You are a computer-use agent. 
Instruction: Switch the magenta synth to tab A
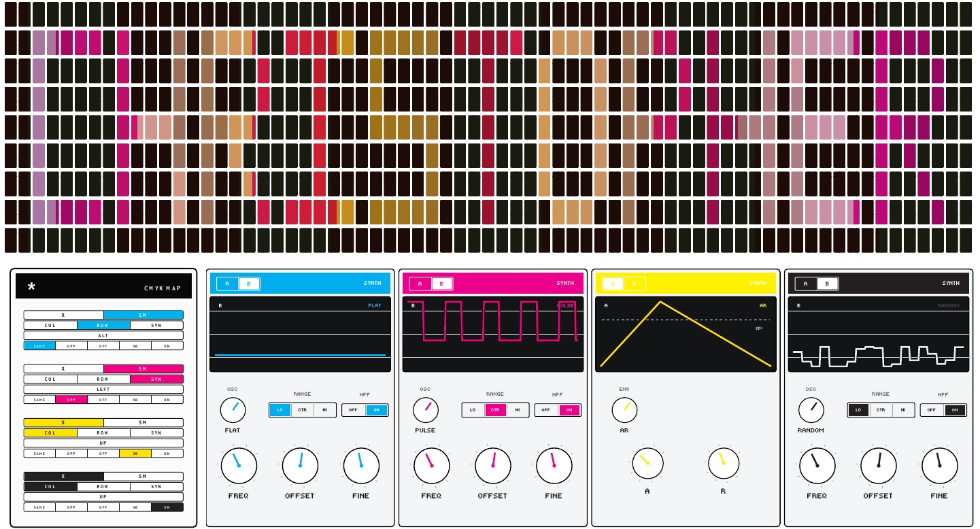pyautogui.click(x=420, y=284)
